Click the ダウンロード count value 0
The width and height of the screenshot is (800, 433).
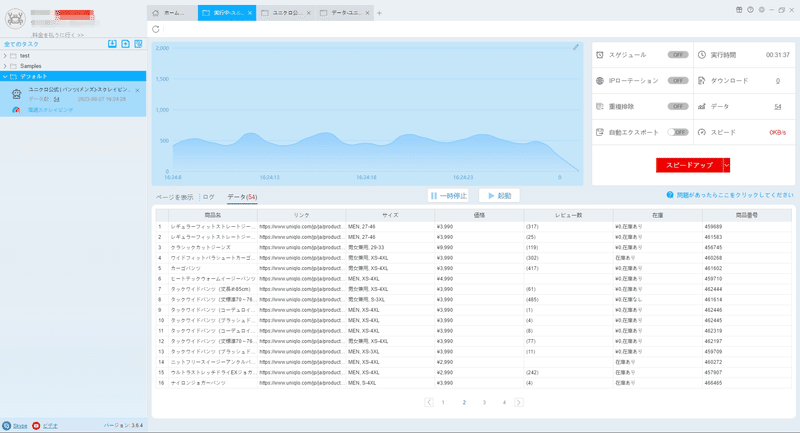coord(778,81)
